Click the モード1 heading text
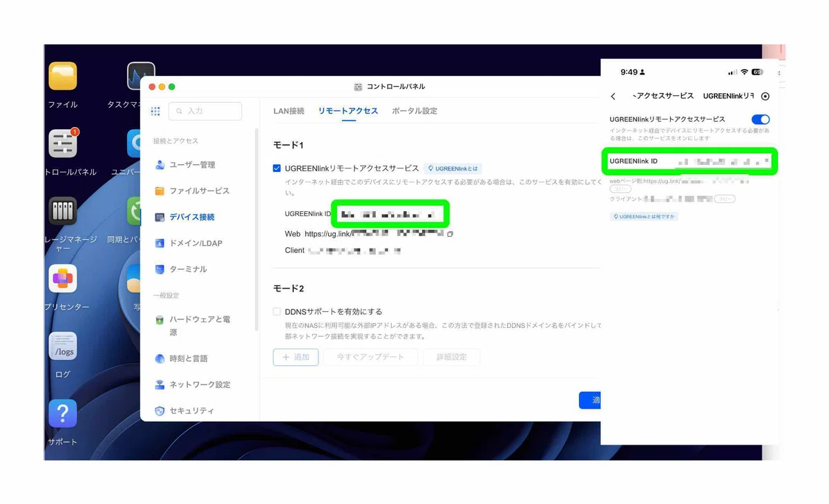The height and width of the screenshot is (504, 829). tap(289, 146)
